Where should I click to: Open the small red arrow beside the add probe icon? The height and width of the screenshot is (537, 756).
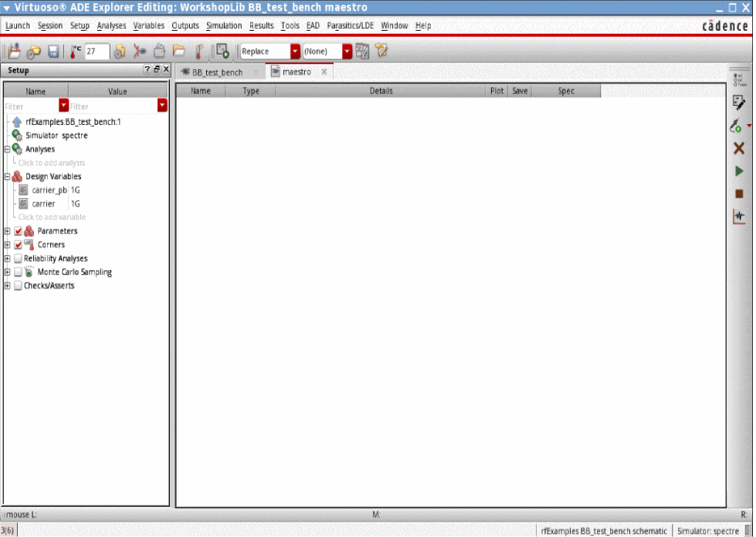click(749, 126)
